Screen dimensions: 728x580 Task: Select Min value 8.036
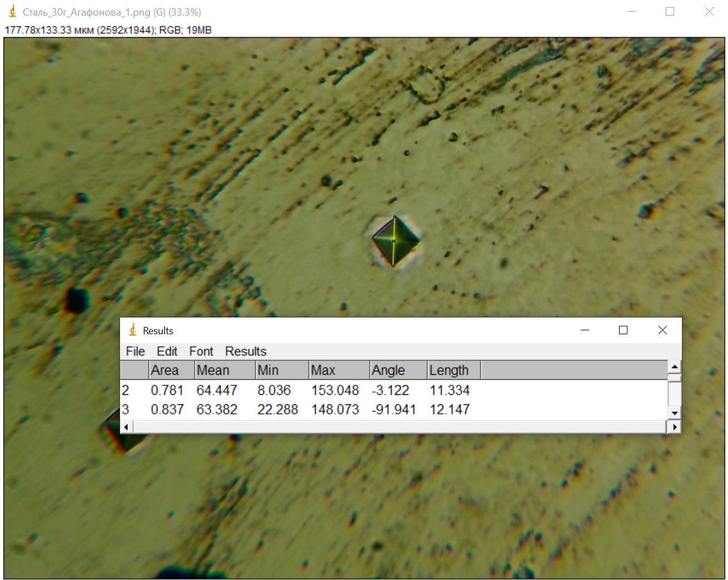(x=274, y=390)
